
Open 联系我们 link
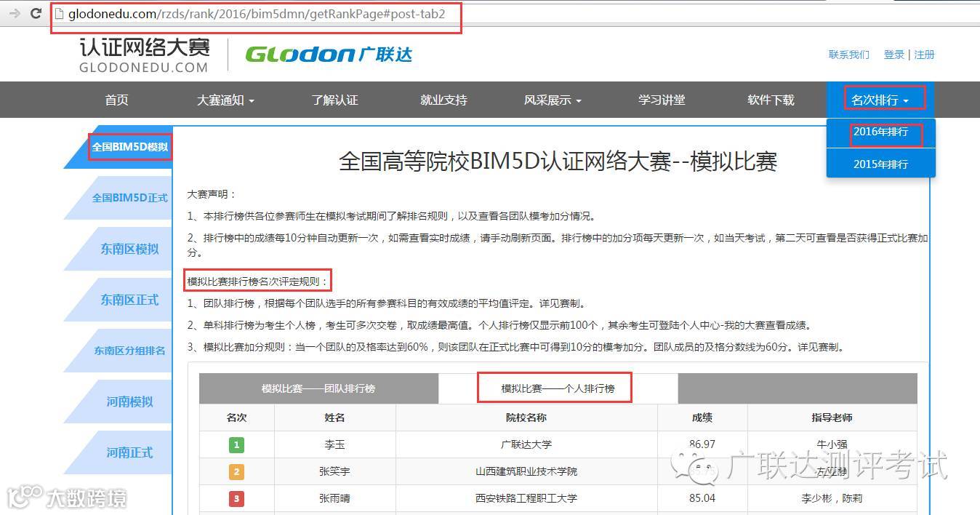click(x=848, y=55)
